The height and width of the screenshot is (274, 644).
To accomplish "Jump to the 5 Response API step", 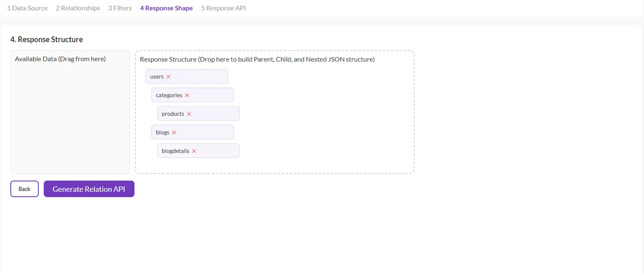I will tap(223, 8).
